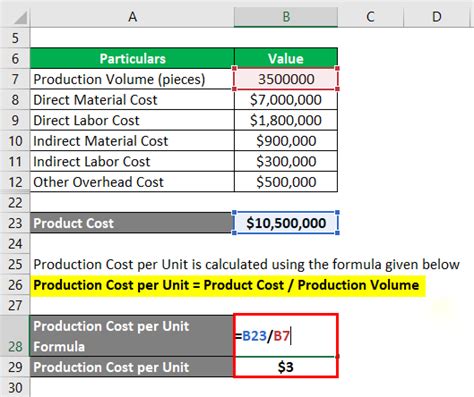
Task: Select row 29 header
Action: coord(15,367)
